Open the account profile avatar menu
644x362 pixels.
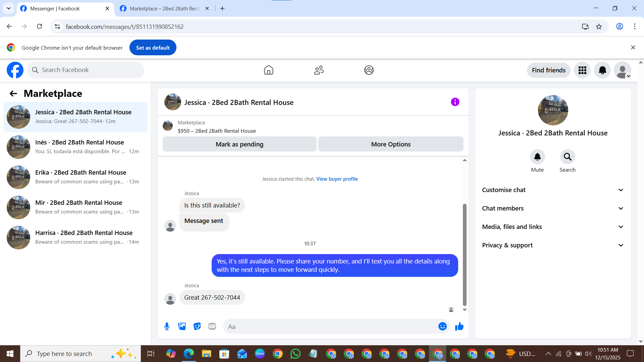pos(623,70)
